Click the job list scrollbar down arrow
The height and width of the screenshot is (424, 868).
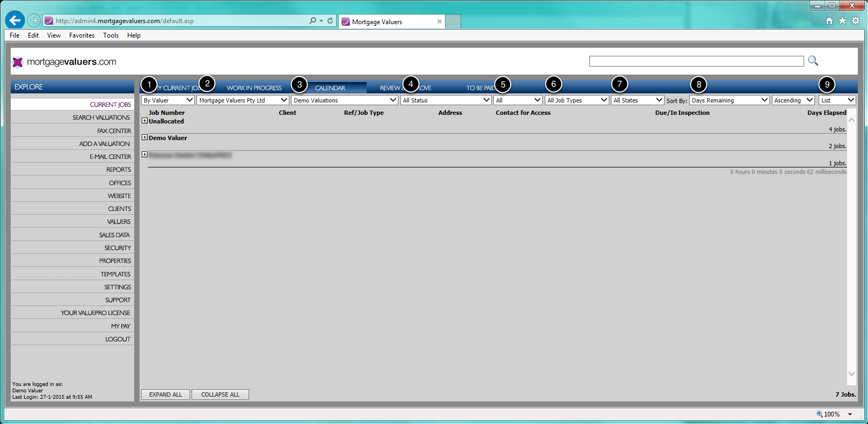[x=851, y=374]
